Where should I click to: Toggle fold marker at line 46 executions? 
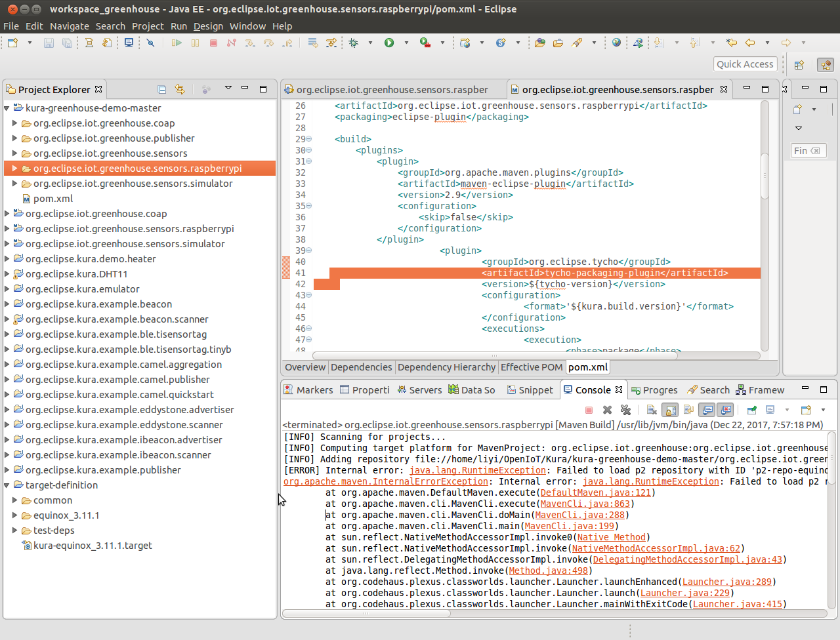coord(309,329)
